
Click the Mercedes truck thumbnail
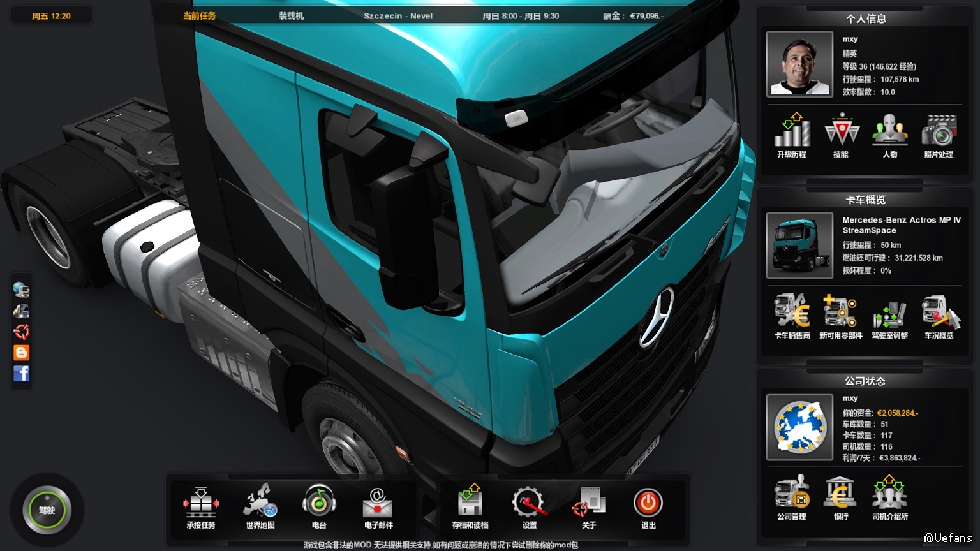point(799,246)
